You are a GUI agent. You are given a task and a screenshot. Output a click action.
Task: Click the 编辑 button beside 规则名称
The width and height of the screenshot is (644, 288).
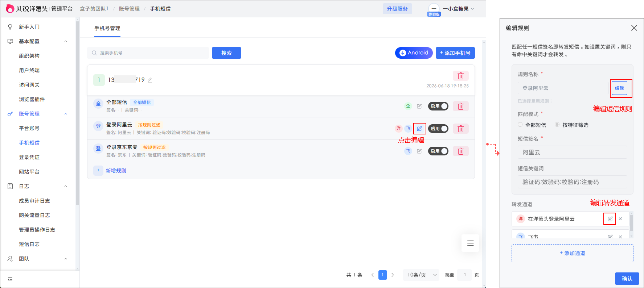[x=619, y=88]
